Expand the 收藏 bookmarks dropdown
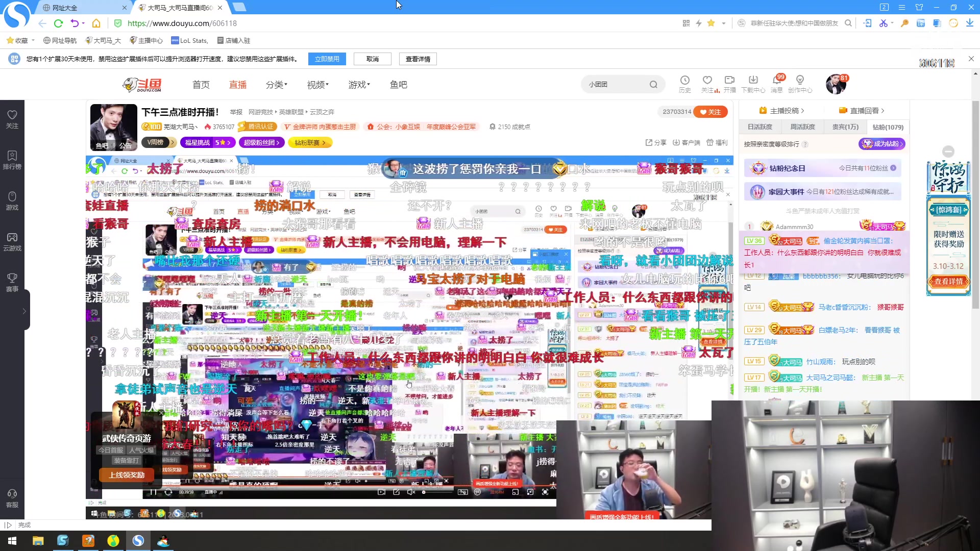Image resolution: width=980 pixels, height=551 pixels. pyautogui.click(x=20, y=40)
